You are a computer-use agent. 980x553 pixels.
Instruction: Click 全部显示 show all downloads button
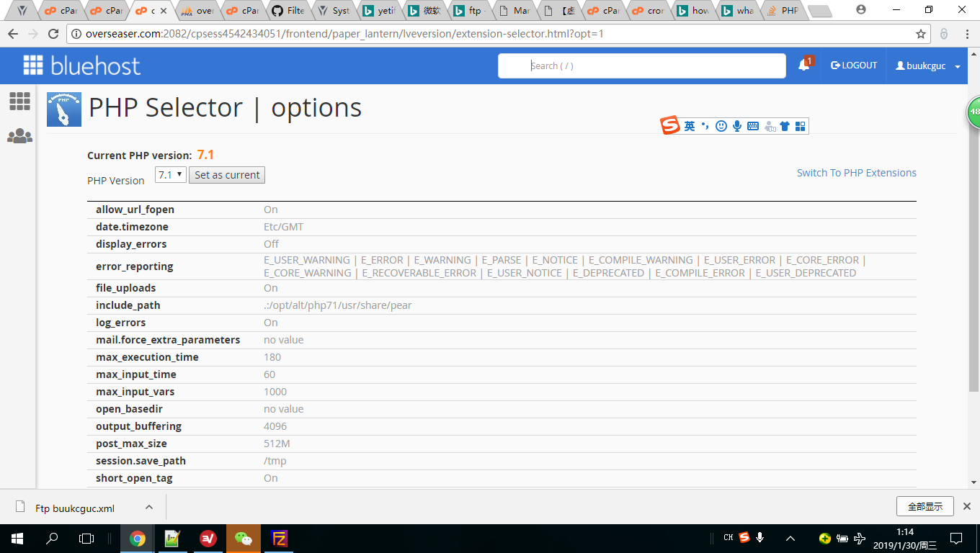(x=925, y=506)
